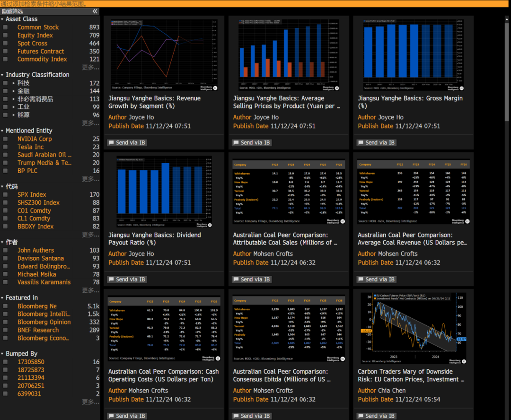Send Gross Margin chart via IB
The height and width of the screenshot is (420, 511).
click(x=377, y=143)
